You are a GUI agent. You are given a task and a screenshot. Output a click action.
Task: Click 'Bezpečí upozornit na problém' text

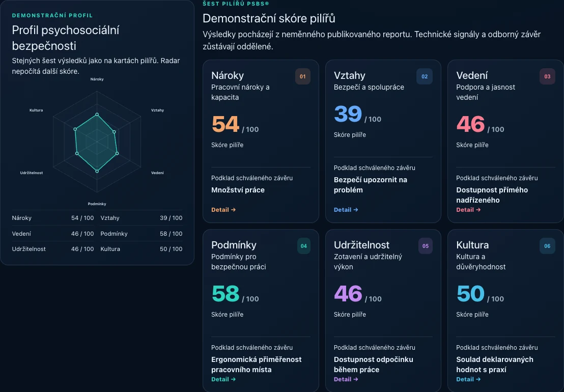pyautogui.click(x=371, y=185)
